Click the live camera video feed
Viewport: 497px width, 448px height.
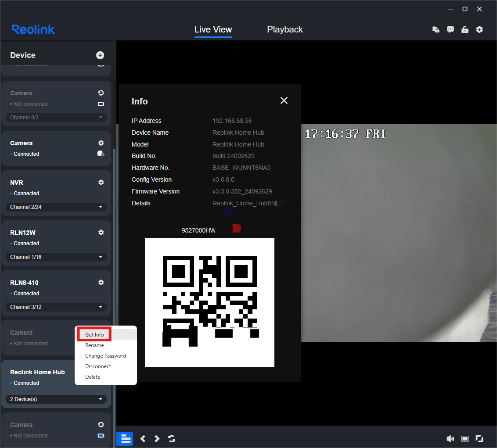[x=399, y=233]
